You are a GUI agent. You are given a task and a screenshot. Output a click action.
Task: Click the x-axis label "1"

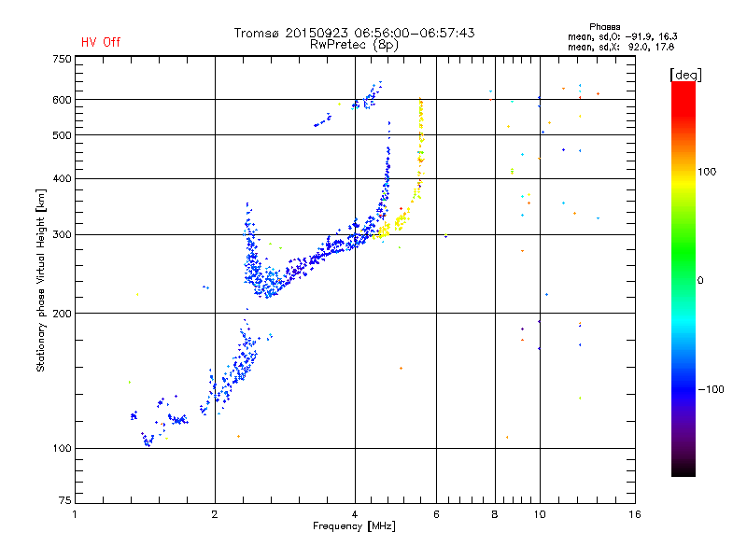(x=75, y=514)
